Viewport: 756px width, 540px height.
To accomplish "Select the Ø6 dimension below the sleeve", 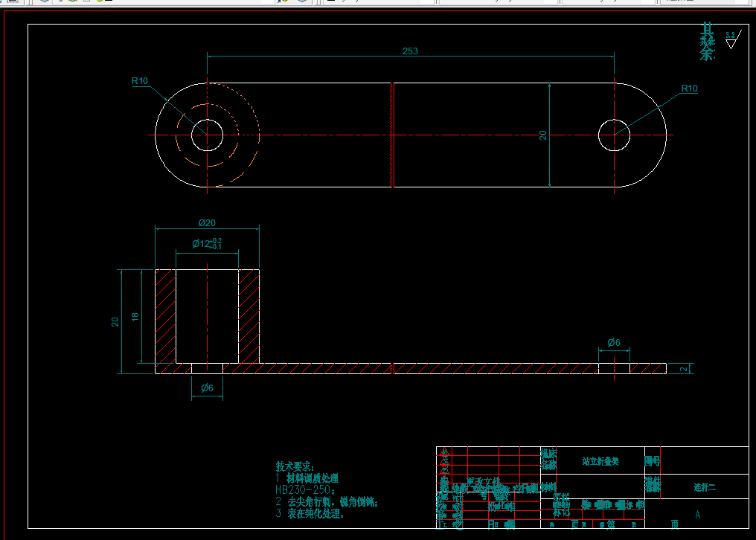I will click(x=208, y=388).
